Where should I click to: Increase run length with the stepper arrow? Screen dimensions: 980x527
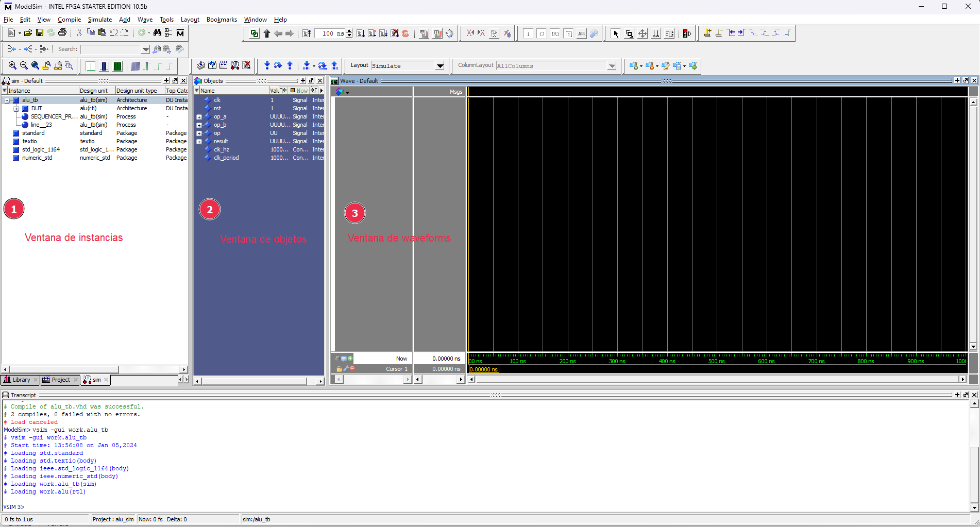[349, 31]
